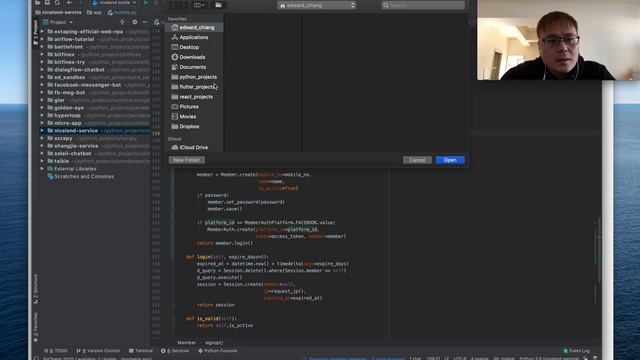Viewport: 640px width, 360px height.
Task: Toggle the Favorites tool window stripe button
Action: 36,327
